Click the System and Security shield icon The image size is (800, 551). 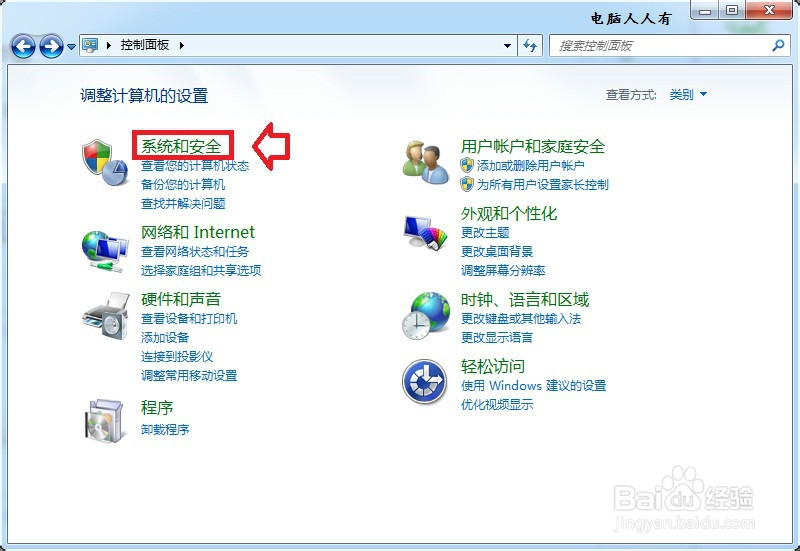tap(105, 164)
